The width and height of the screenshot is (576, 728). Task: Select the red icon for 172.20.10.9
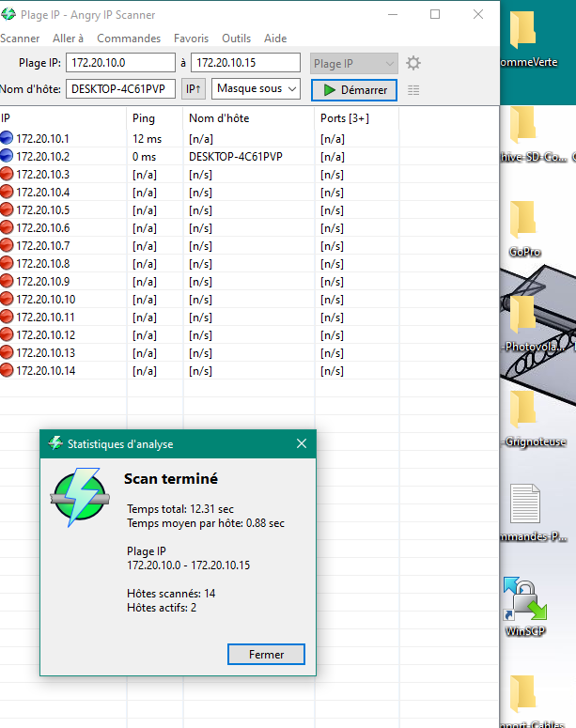point(7,281)
